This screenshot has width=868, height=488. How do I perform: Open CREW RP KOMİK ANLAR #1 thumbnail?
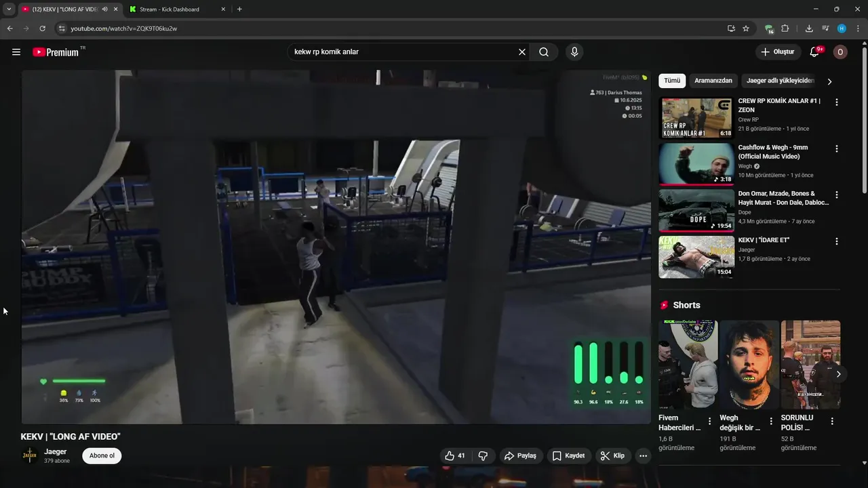[696, 118]
